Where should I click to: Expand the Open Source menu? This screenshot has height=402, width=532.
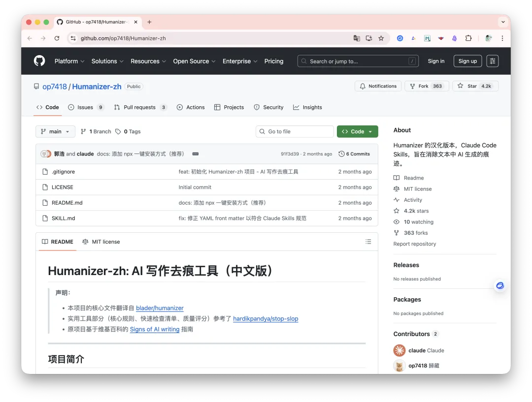194,61
